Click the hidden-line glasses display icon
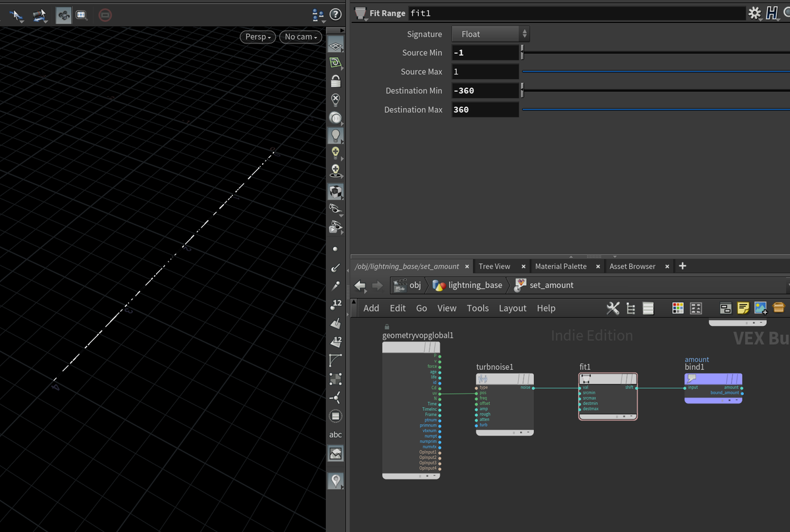Image resolution: width=790 pixels, height=532 pixels. click(336, 209)
